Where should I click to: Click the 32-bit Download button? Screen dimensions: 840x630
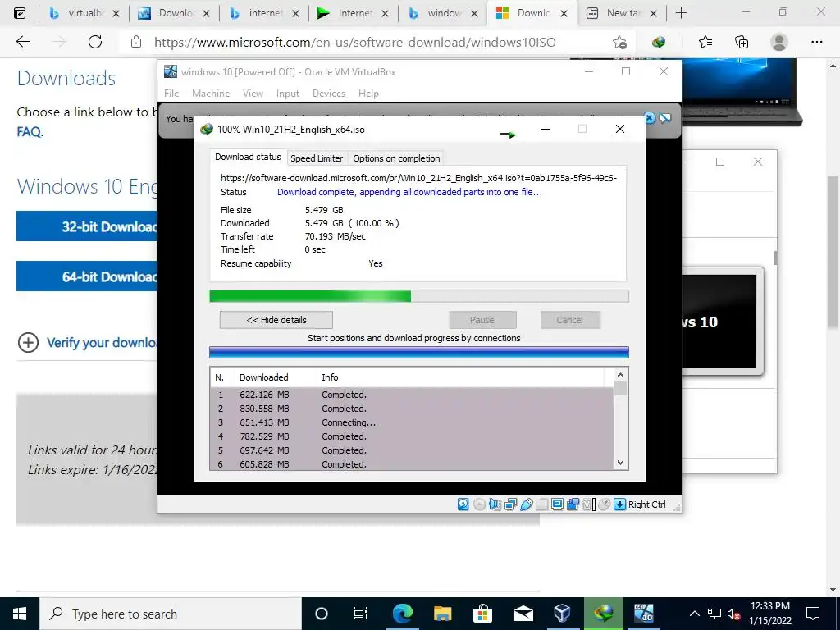point(87,226)
